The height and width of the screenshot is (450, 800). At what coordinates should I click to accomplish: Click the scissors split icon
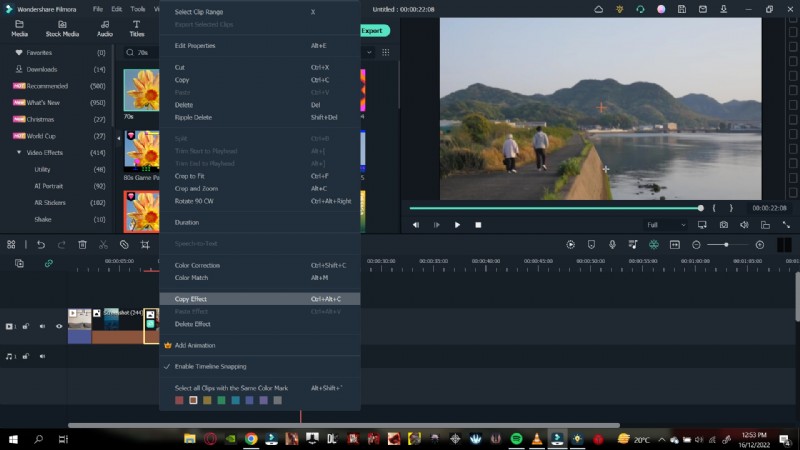(x=103, y=245)
